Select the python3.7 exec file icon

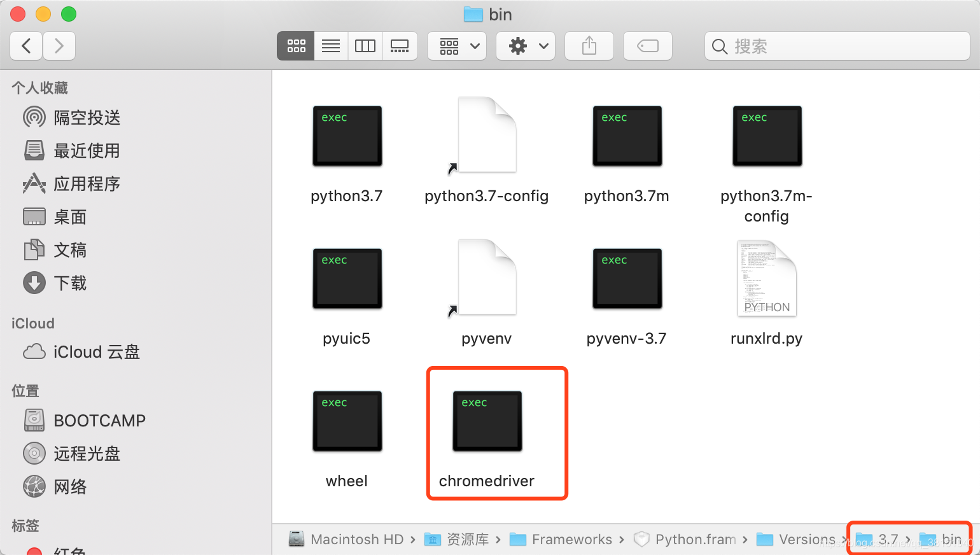[x=347, y=136]
